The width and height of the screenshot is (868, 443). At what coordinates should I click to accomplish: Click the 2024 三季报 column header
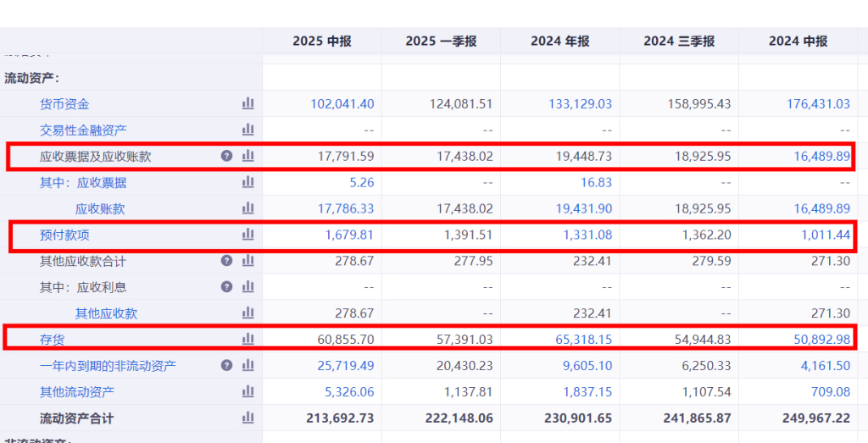[x=679, y=41]
